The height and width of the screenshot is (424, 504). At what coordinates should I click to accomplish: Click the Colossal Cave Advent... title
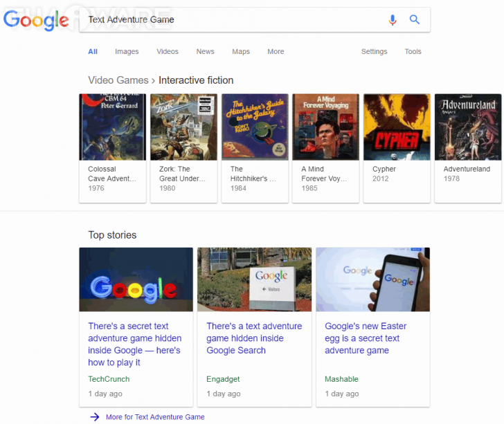pyautogui.click(x=112, y=174)
